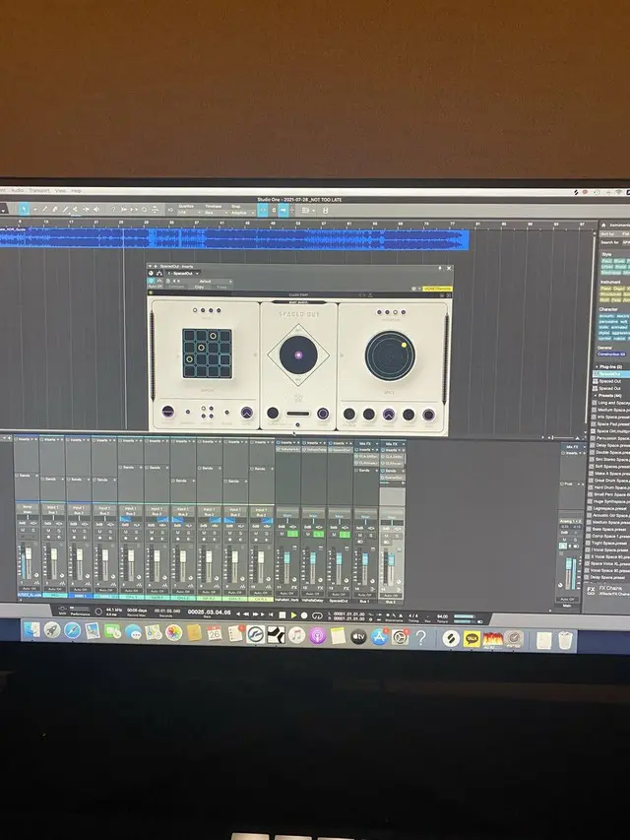Mute the ValhallaDelay channel

point(307,534)
